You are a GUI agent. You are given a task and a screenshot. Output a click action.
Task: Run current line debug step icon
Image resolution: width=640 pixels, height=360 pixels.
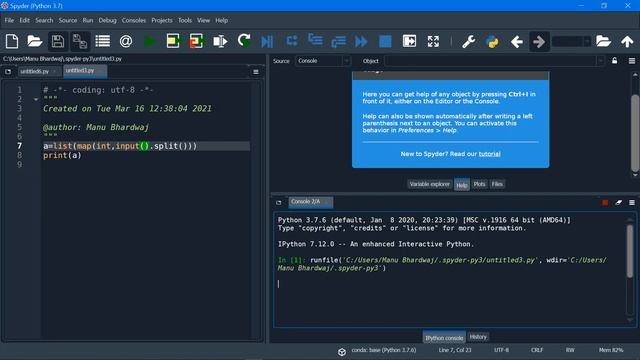coord(292,41)
